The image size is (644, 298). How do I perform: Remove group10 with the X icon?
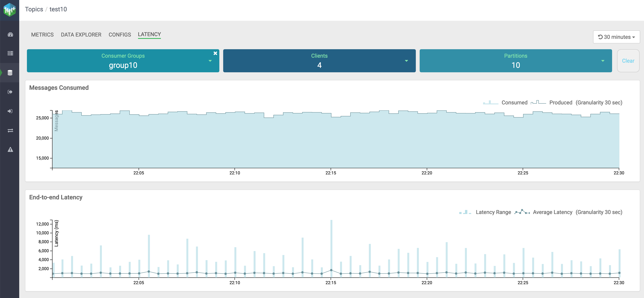click(x=215, y=53)
